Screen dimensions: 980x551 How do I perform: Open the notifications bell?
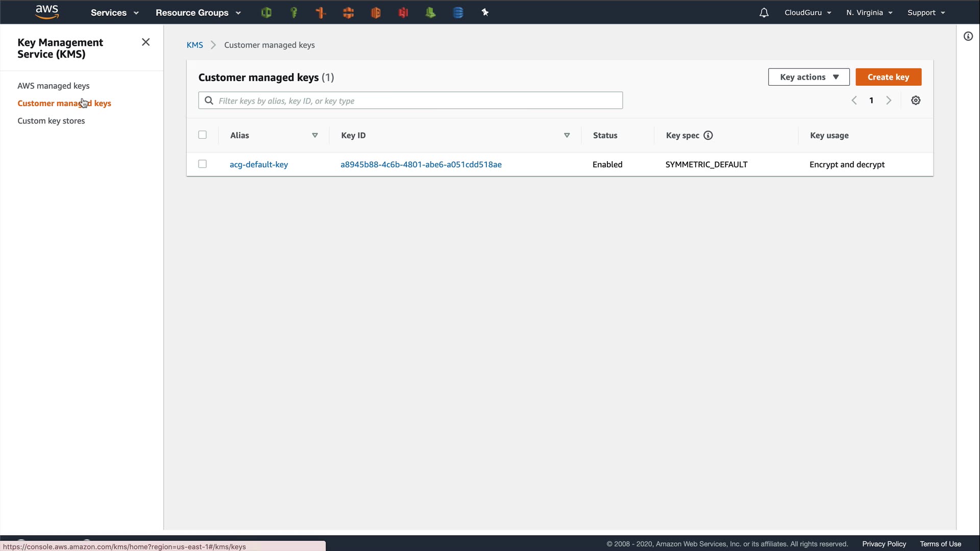pos(764,13)
